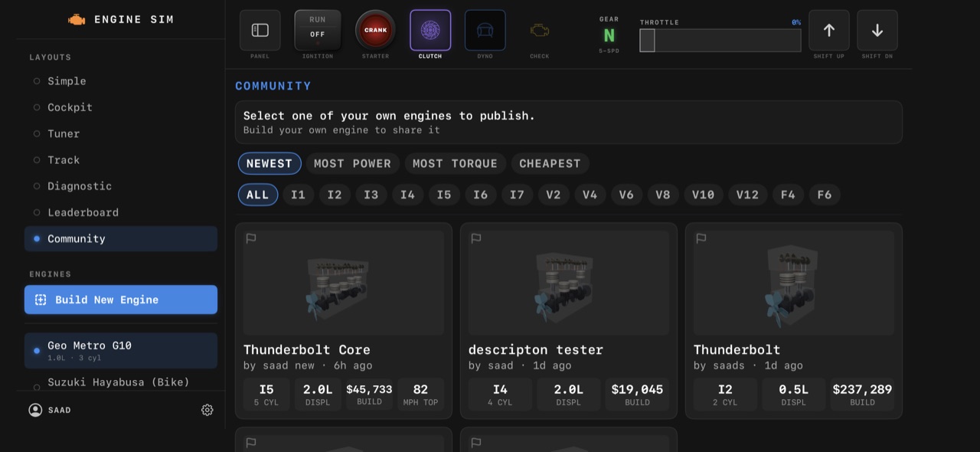Viewport: 980px width, 452px height.
Task: Select the Diagnostic layout
Action: [x=121, y=186]
